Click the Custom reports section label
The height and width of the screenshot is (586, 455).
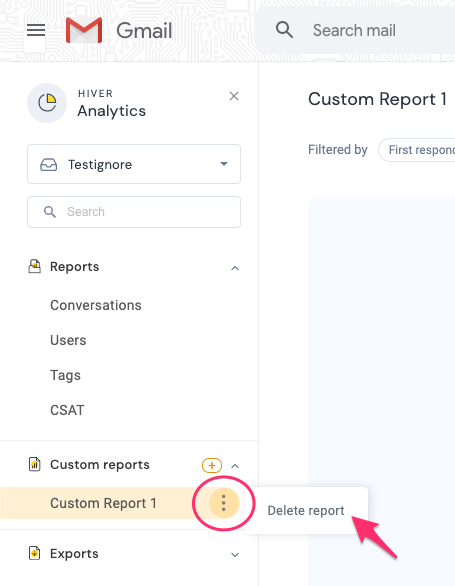(x=100, y=465)
